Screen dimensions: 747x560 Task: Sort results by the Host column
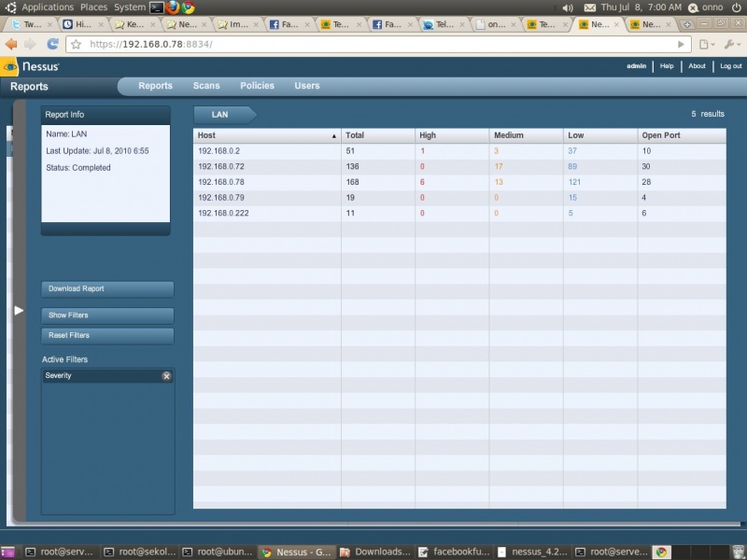[266, 135]
